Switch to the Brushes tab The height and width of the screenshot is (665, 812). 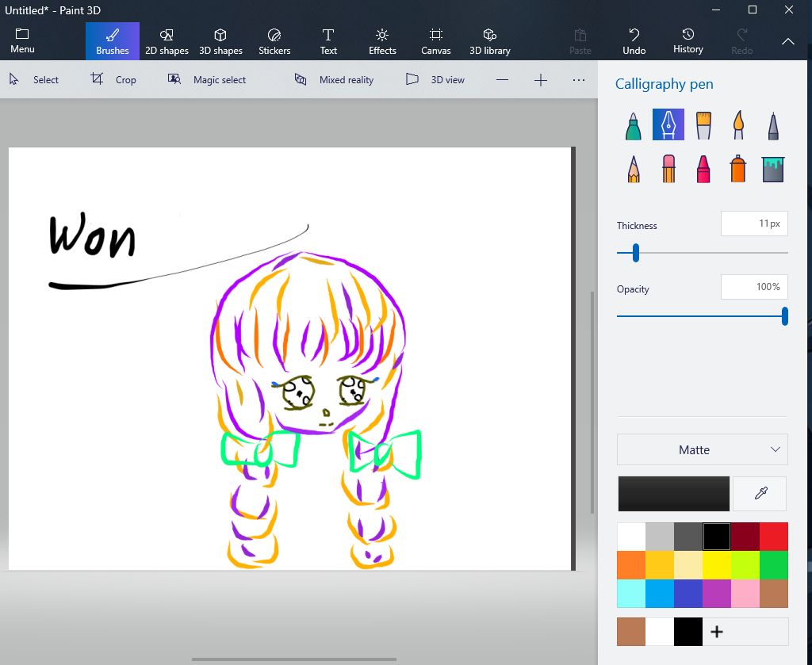113,41
